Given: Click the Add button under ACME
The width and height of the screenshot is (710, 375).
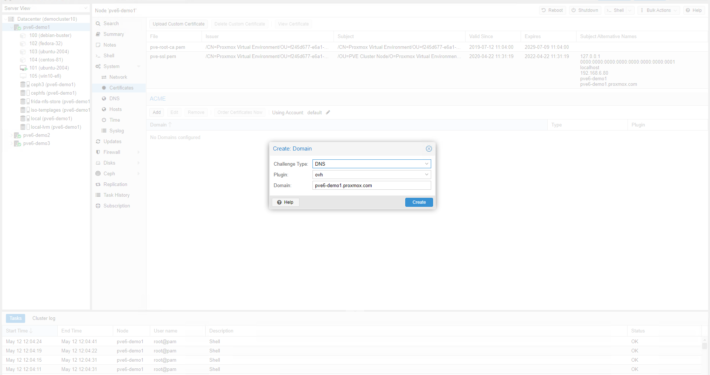Looking at the screenshot, I should 157,112.
